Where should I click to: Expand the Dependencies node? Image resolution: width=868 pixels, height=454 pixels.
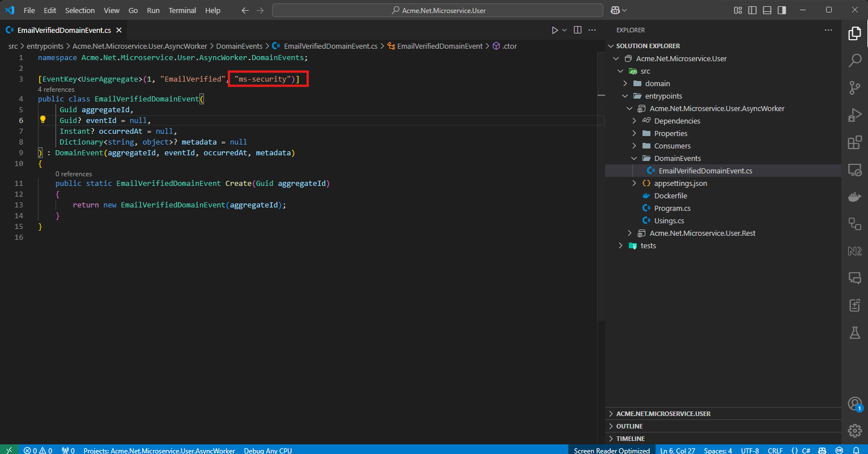coord(634,121)
